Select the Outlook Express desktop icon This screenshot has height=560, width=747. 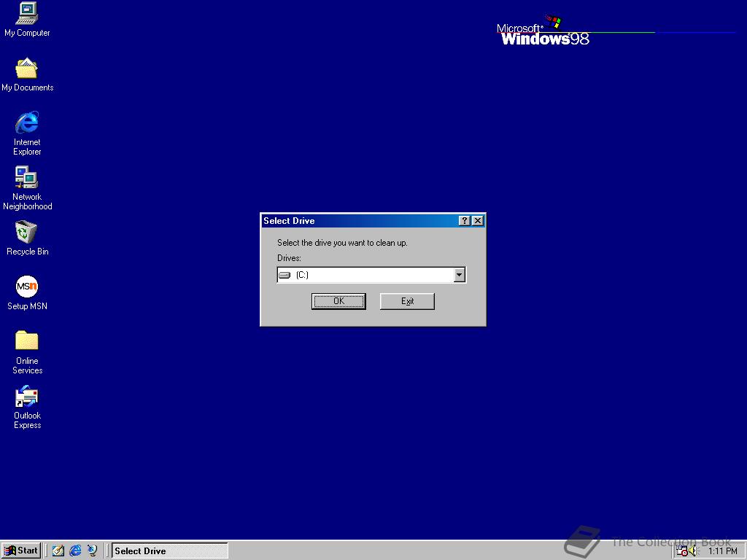tap(27, 407)
